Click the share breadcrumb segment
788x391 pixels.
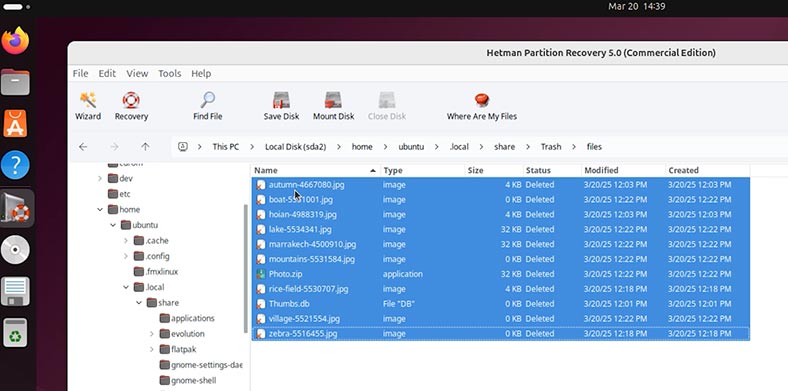[x=504, y=147]
